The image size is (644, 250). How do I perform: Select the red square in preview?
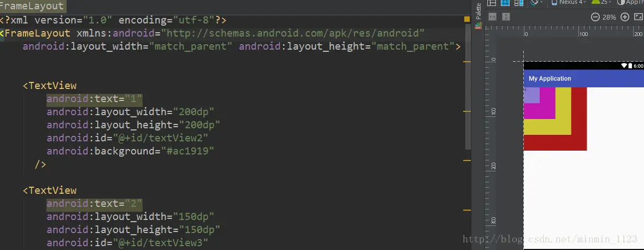click(x=579, y=142)
